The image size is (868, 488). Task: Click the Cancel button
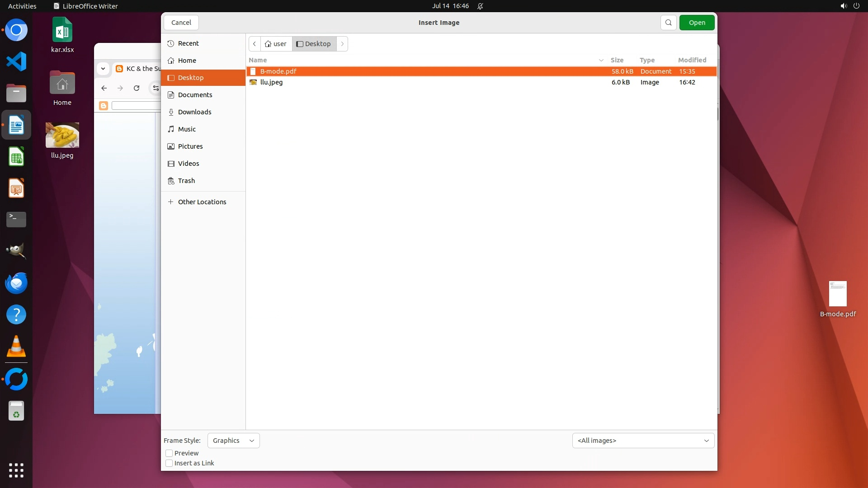[181, 23]
